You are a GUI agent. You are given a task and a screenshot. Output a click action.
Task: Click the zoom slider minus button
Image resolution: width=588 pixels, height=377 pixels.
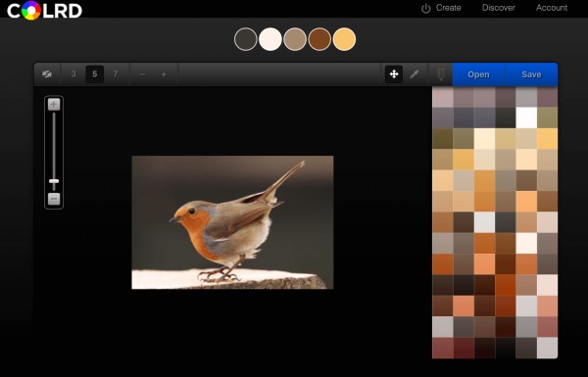54,199
